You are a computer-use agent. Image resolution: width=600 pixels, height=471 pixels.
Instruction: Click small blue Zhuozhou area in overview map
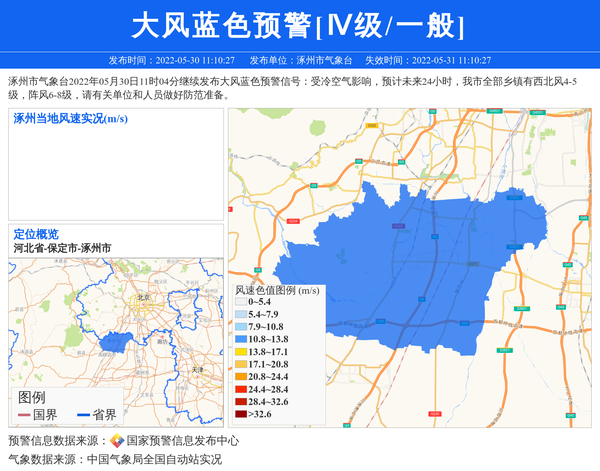[117, 341]
